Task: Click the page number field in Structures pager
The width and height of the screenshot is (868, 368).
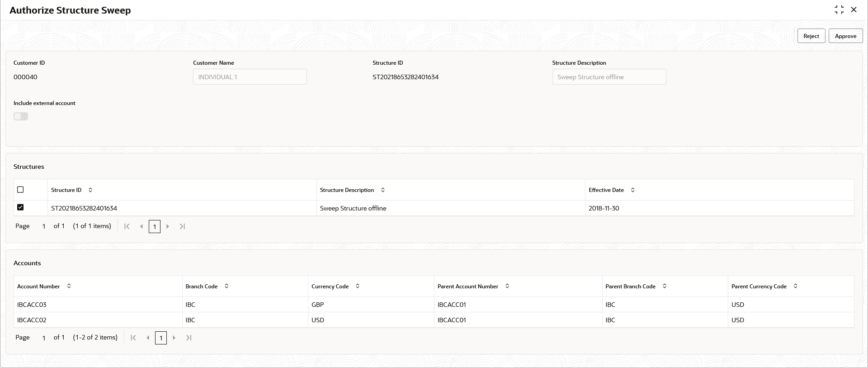Action: click(44, 226)
